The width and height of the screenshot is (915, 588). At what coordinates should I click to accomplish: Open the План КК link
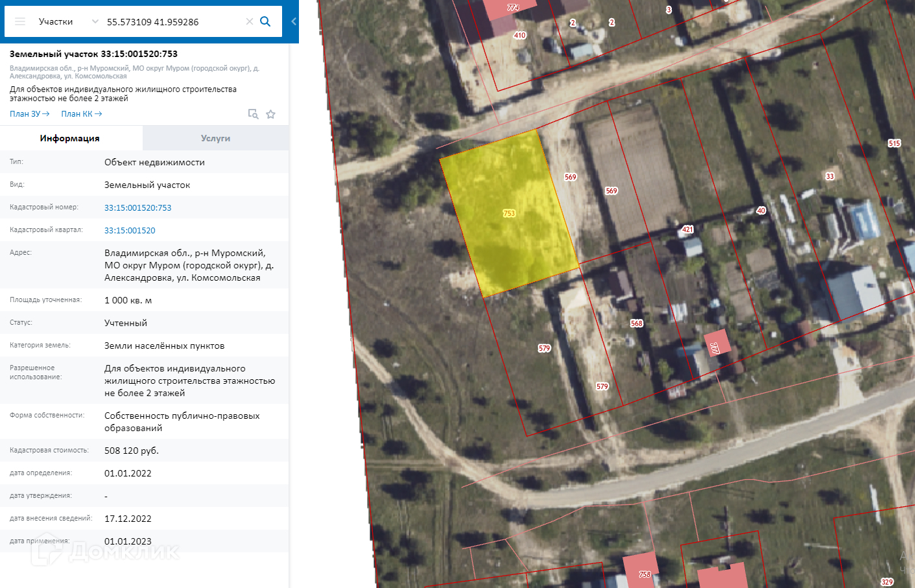[82, 114]
